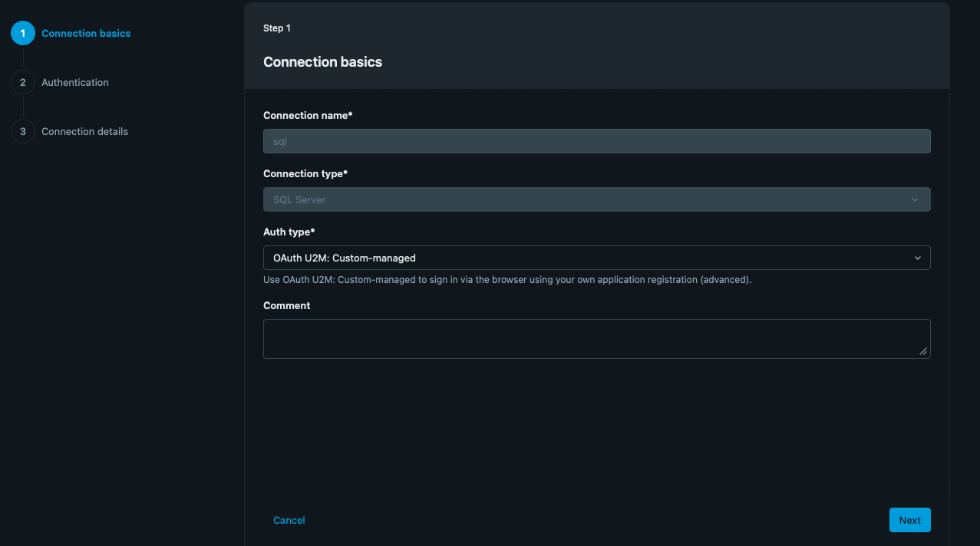Open the Connection type dropdown
980x546 pixels.
click(x=596, y=199)
